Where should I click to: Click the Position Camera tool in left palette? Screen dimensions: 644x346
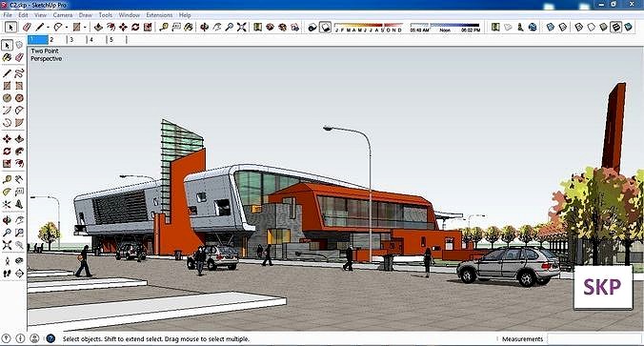(x=7, y=261)
